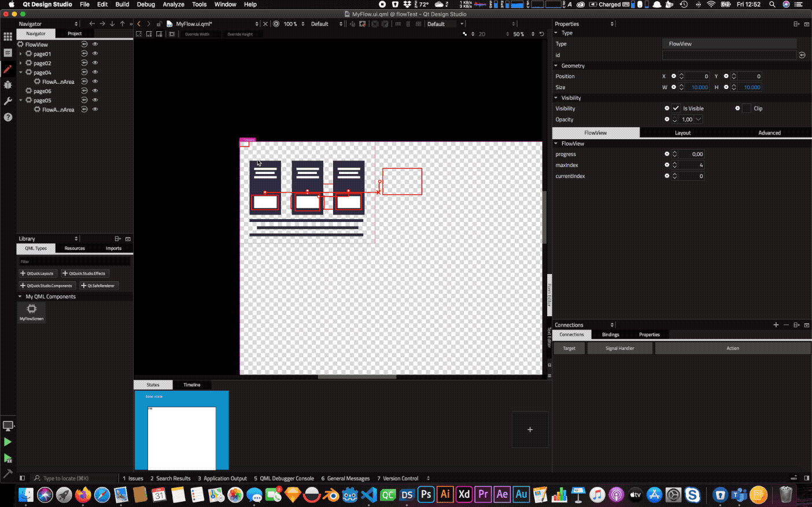The height and width of the screenshot is (507, 812).
Task: Add the QtQuick.Studio.Effects import
Action: (x=84, y=273)
